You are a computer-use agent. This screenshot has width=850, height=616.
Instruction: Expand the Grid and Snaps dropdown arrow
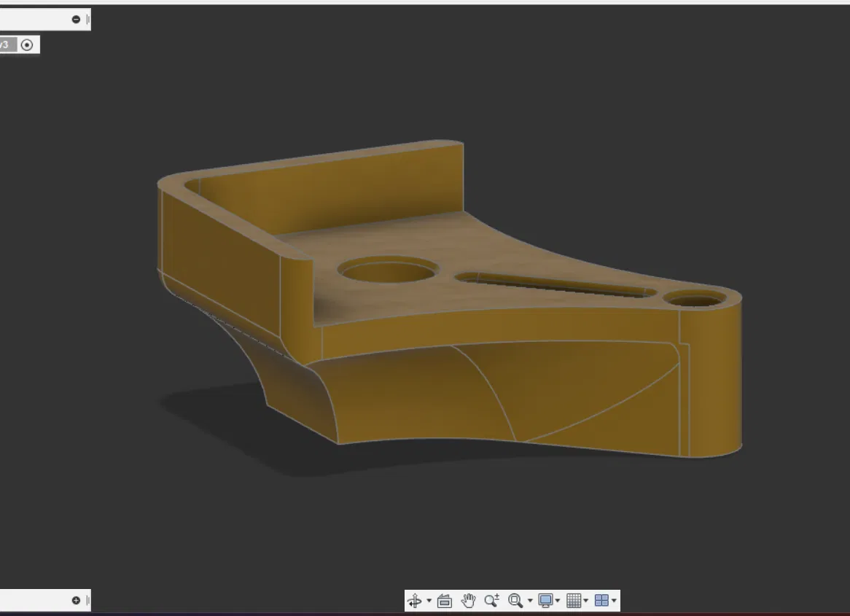point(586,601)
